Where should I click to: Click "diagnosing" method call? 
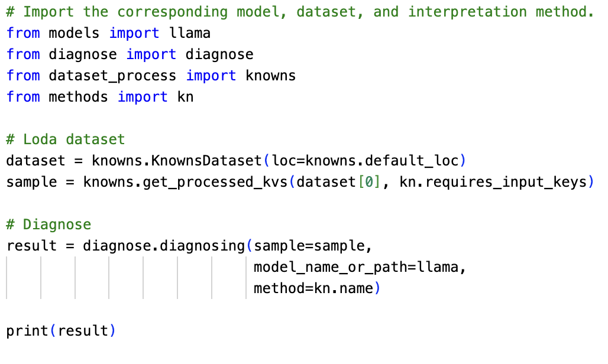click(202, 246)
